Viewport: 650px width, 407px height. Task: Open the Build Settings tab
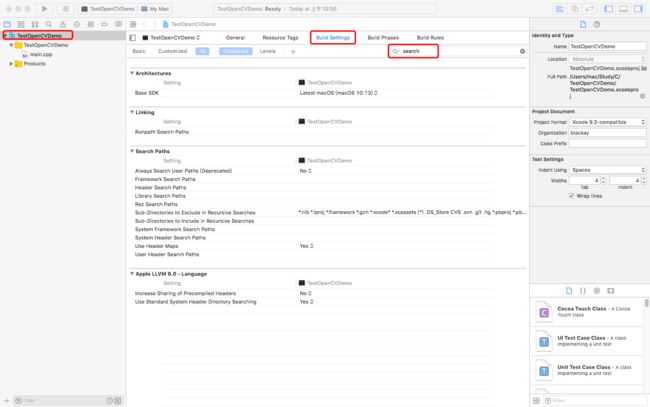[x=333, y=38]
